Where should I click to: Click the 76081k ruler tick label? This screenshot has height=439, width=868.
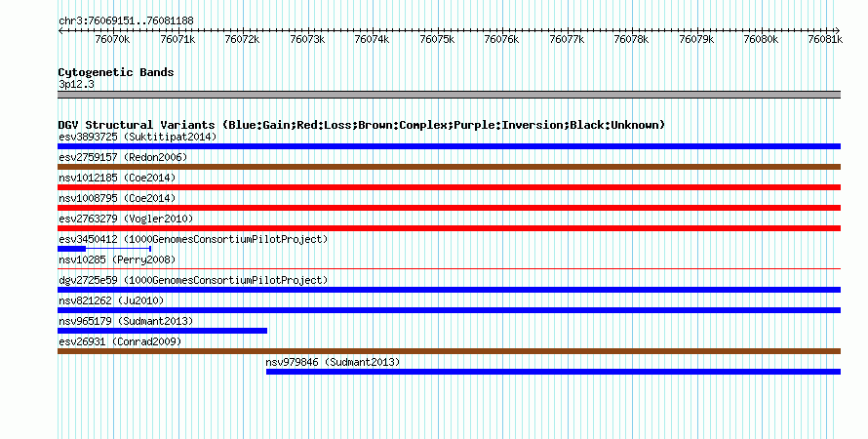[825, 39]
